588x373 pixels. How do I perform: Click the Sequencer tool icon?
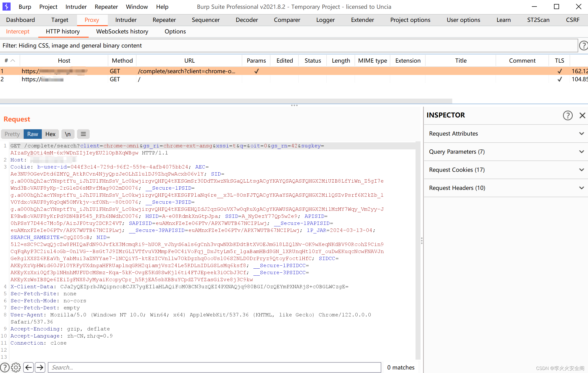(x=206, y=20)
